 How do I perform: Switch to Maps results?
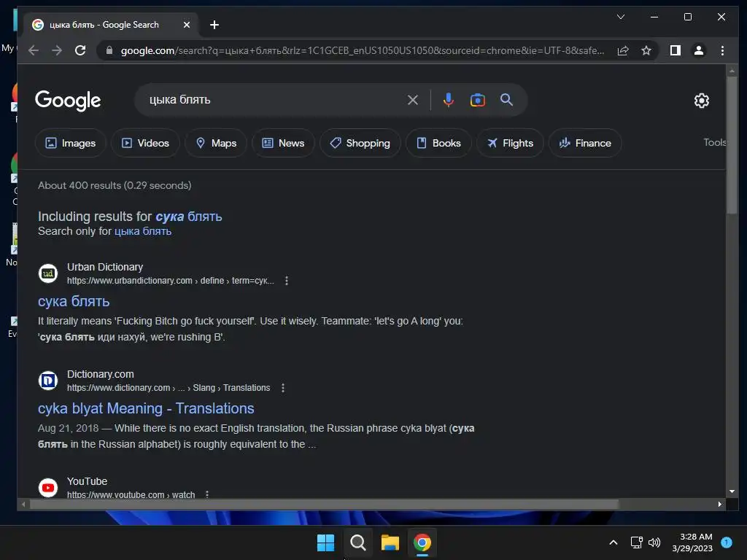(x=216, y=143)
